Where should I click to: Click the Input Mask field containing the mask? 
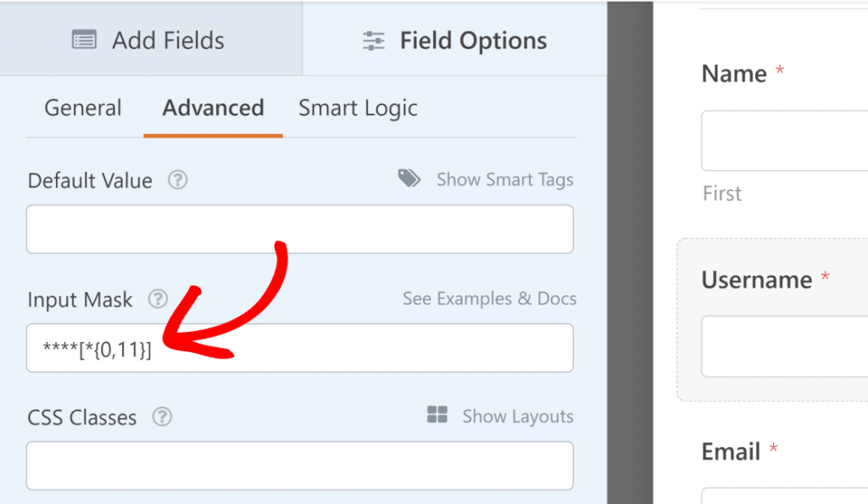[299, 348]
